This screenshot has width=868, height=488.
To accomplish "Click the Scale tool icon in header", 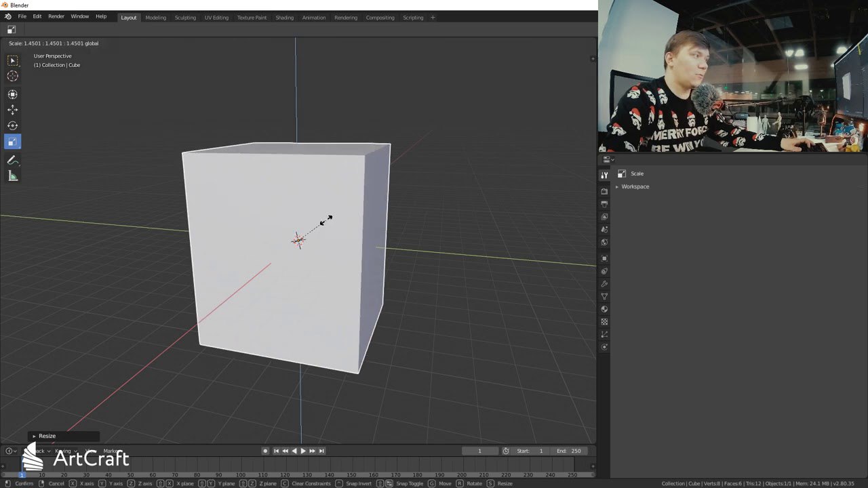I will point(12,30).
